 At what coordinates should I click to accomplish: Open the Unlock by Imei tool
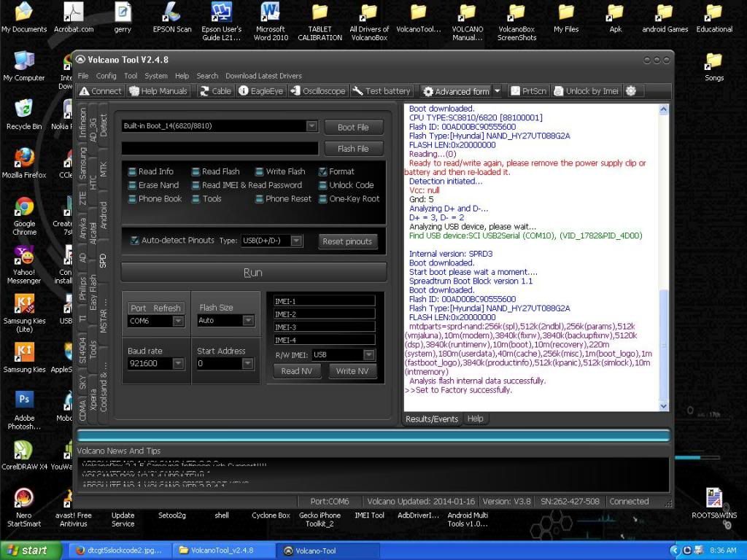click(586, 91)
